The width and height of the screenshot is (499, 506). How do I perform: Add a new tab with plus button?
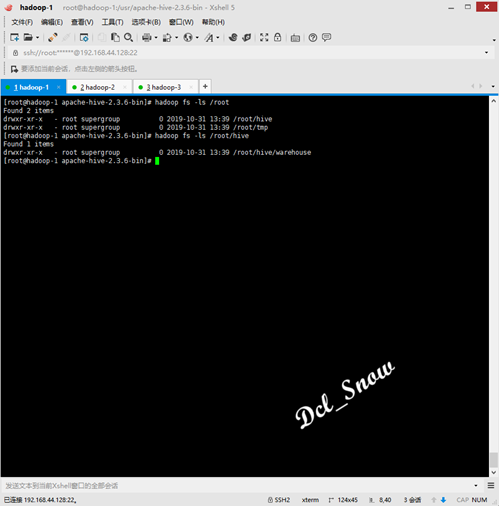click(205, 87)
